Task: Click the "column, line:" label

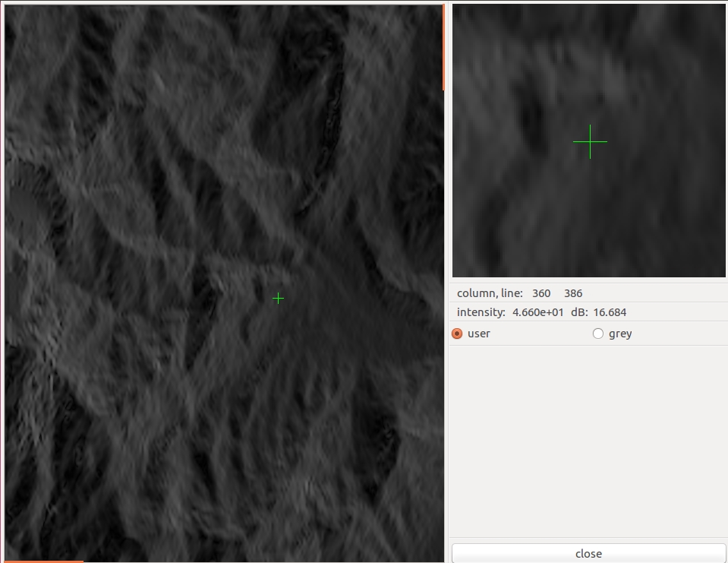Action: click(x=490, y=293)
